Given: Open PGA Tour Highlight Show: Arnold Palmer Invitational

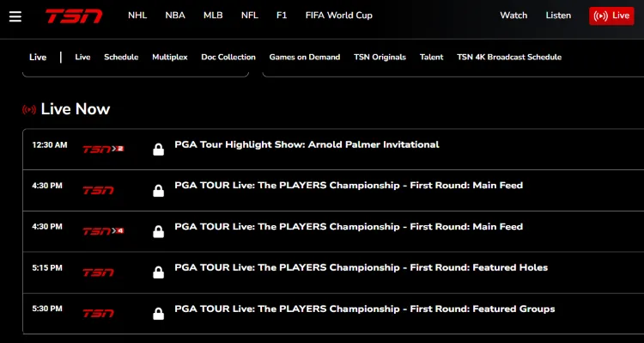Looking at the screenshot, I should click(307, 144).
